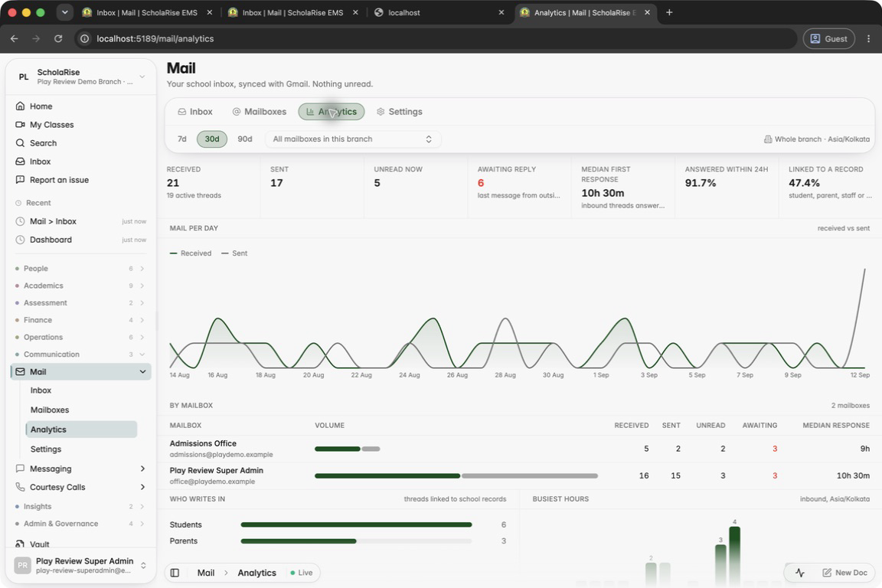Screen dimensions: 882x588
Task: Open the browser three-dot menu
Action: [x=868, y=38]
